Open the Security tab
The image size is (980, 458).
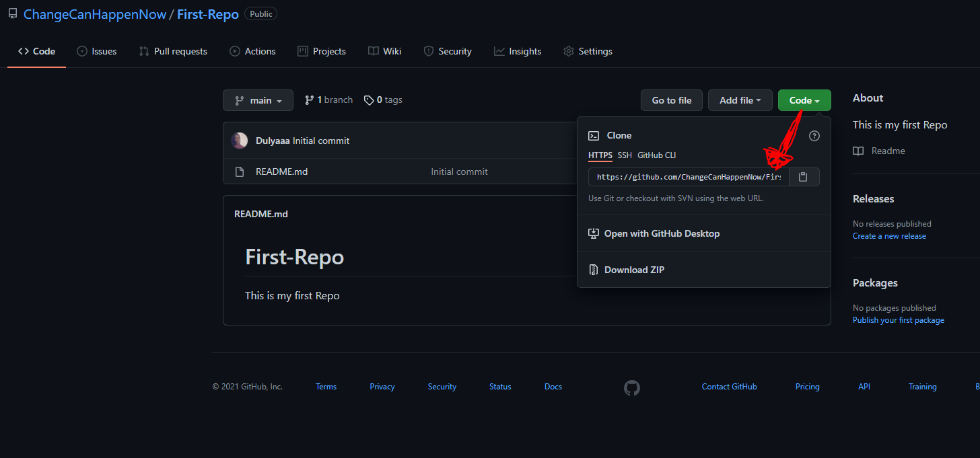tap(448, 51)
